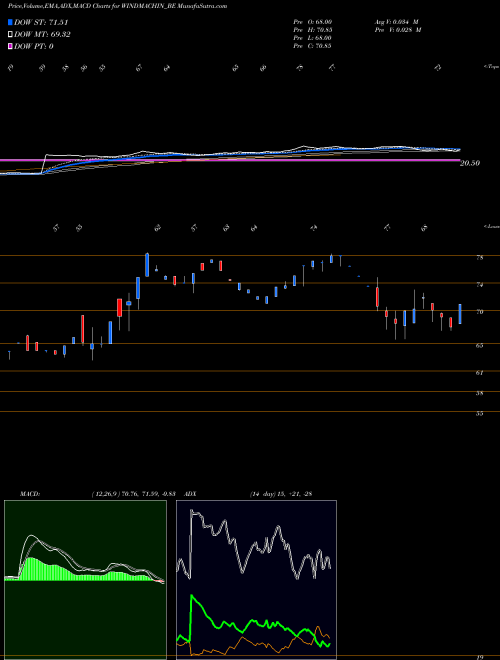Viewport: 500px width, 660px height.
Task: Click the last blue candlestick on the right
Action: (x=460, y=314)
